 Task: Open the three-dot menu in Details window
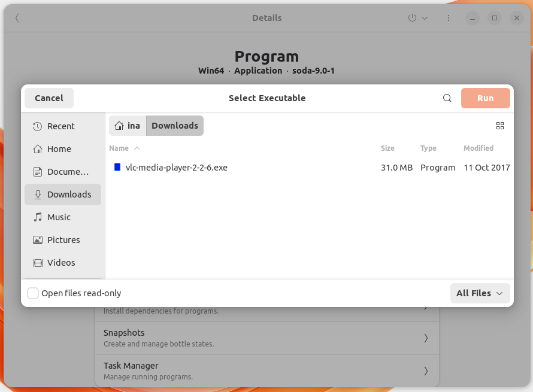click(x=449, y=18)
